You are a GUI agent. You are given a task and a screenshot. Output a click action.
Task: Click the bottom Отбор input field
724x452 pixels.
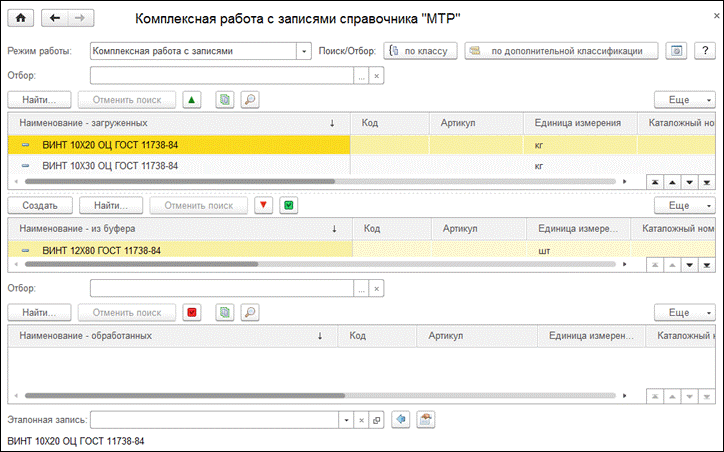click(222, 289)
